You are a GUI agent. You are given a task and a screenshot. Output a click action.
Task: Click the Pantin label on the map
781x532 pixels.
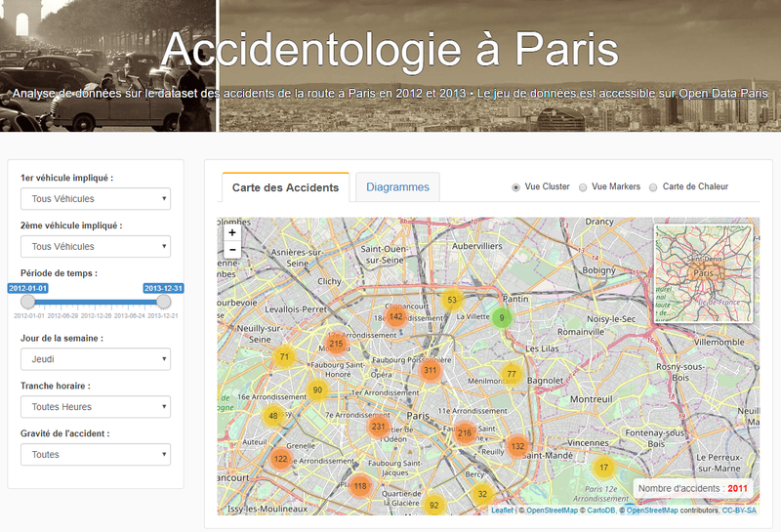click(515, 299)
